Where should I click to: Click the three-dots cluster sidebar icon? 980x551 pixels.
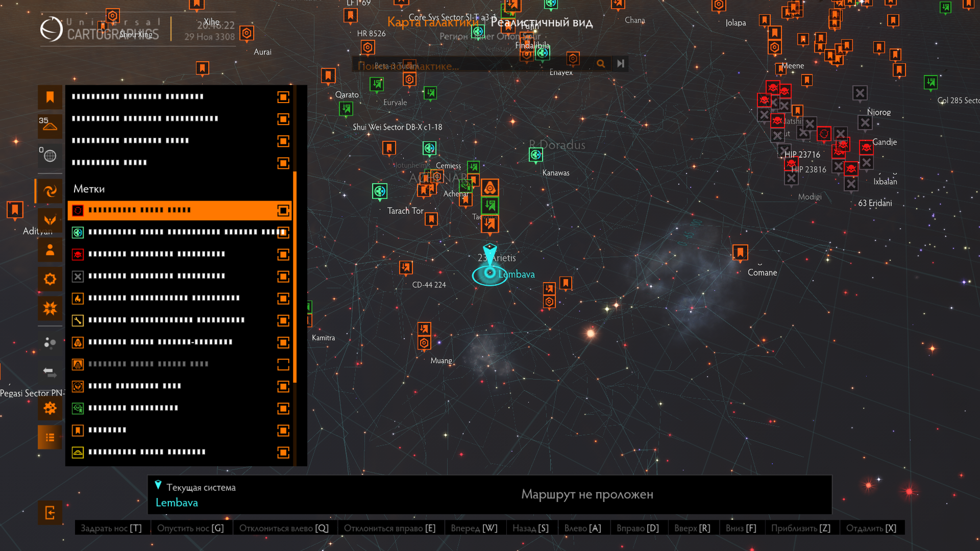tap(50, 343)
